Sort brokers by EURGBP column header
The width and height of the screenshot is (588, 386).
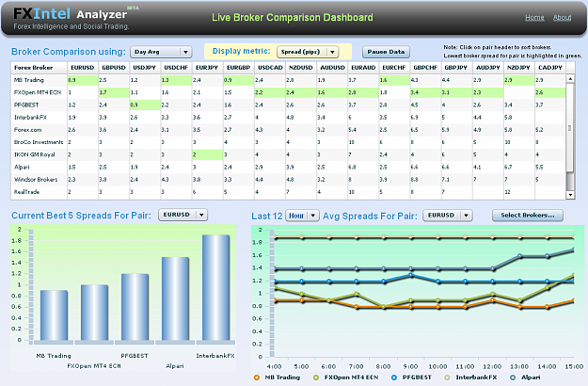point(239,68)
